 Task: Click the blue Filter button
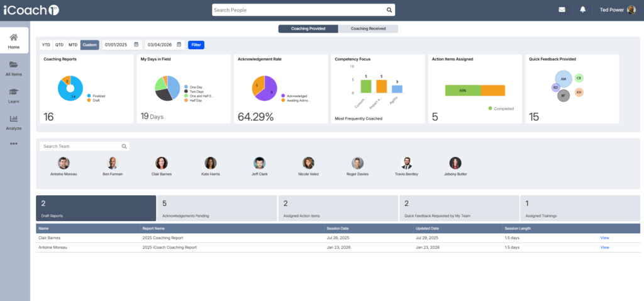coord(196,45)
